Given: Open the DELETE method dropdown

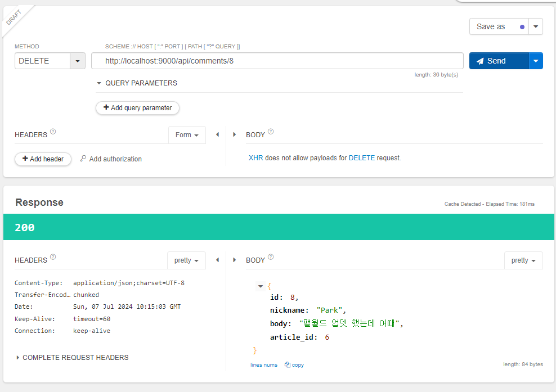Looking at the screenshot, I should [78, 61].
